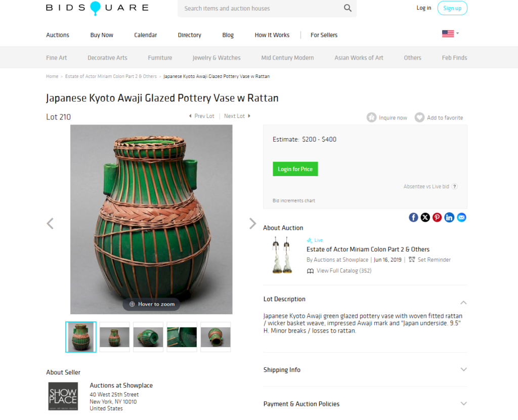Add lot to favorites
Viewport: 518px width, 420px height.
tap(439, 117)
